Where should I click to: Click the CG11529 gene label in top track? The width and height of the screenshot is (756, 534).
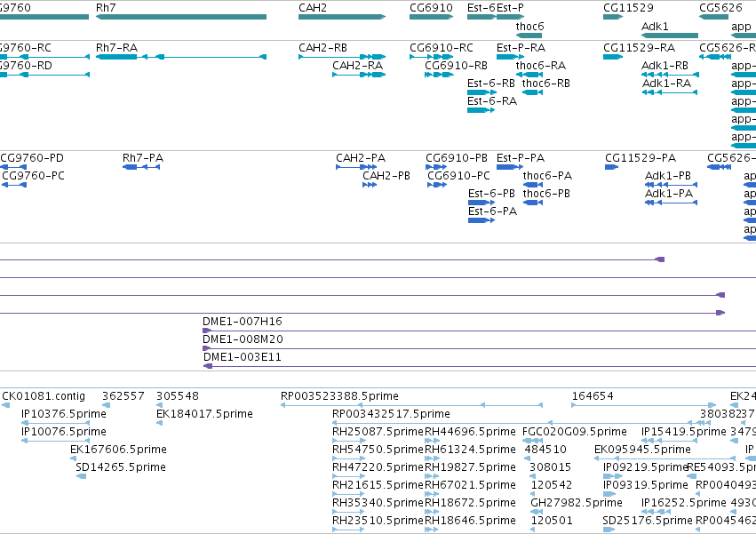click(x=628, y=8)
